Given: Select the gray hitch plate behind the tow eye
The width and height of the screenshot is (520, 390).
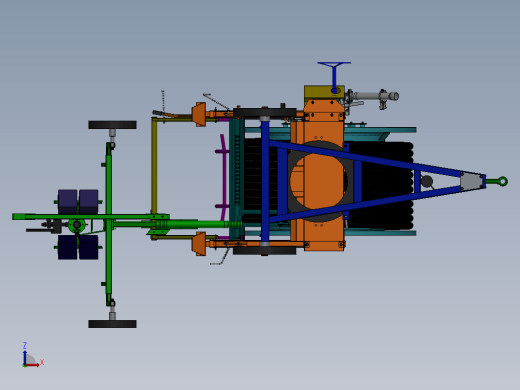Looking at the screenshot, I should pos(471,182).
